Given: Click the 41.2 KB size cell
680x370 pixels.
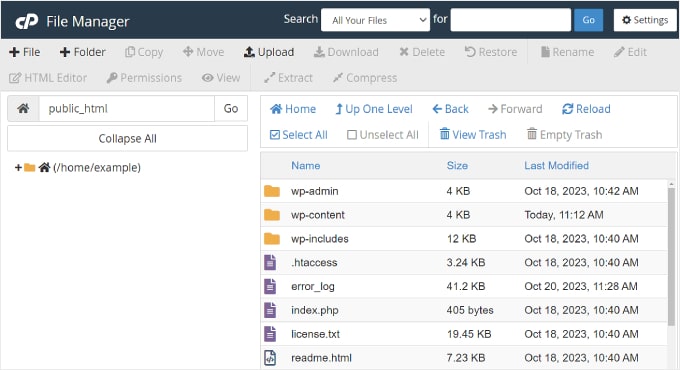Looking at the screenshot, I should [466, 286].
